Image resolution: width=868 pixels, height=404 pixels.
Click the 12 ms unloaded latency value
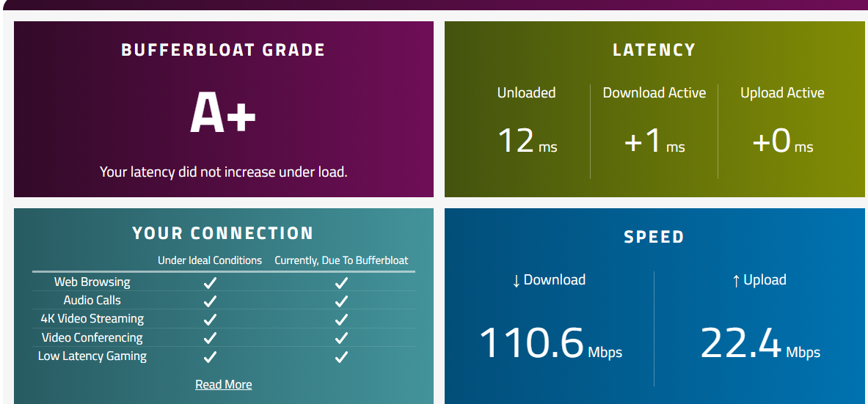(517, 140)
